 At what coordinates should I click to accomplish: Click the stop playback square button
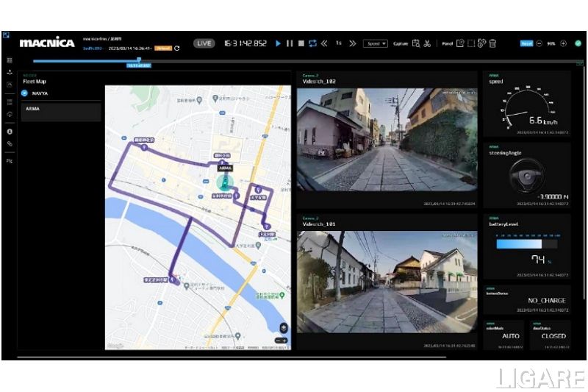[301, 44]
